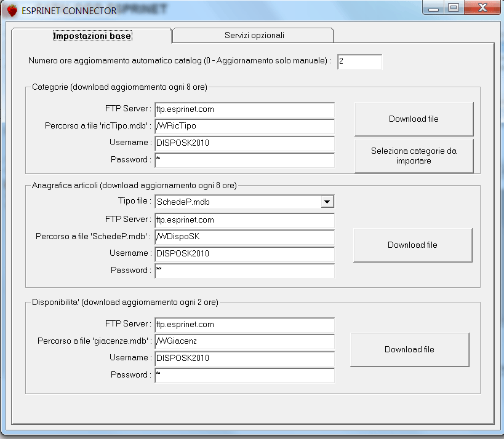Click the Categorie Password field

point(244,160)
